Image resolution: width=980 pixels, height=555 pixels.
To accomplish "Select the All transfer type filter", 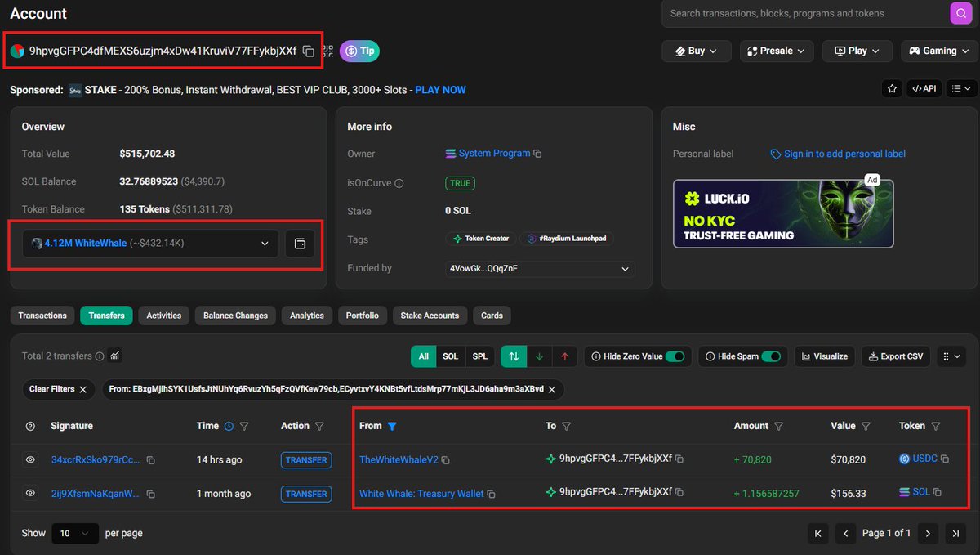I will point(423,356).
